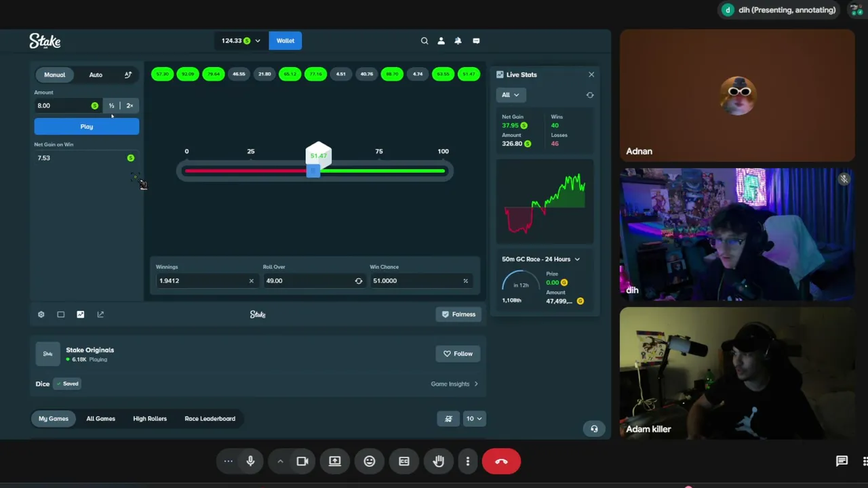Expand Game Insights

(x=454, y=384)
